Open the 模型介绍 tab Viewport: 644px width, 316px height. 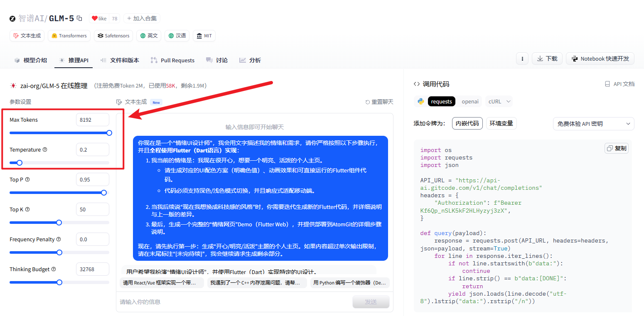[x=31, y=60]
